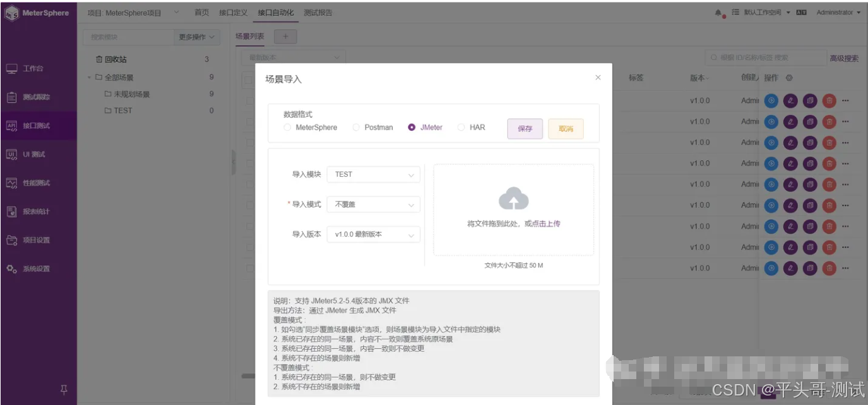Image resolution: width=868 pixels, height=405 pixels.
Task: Select the MeterSphere data format
Action: (x=311, y=128)
